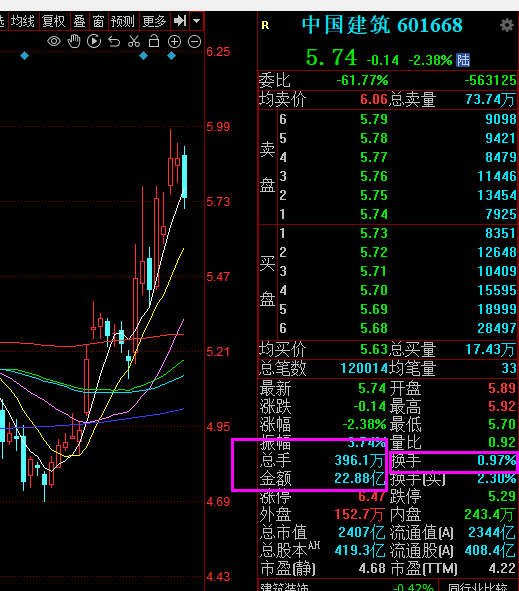Click the yellow R badge icon
The width and height of the screenshot is (519, 591).
(x=265, y=25)
